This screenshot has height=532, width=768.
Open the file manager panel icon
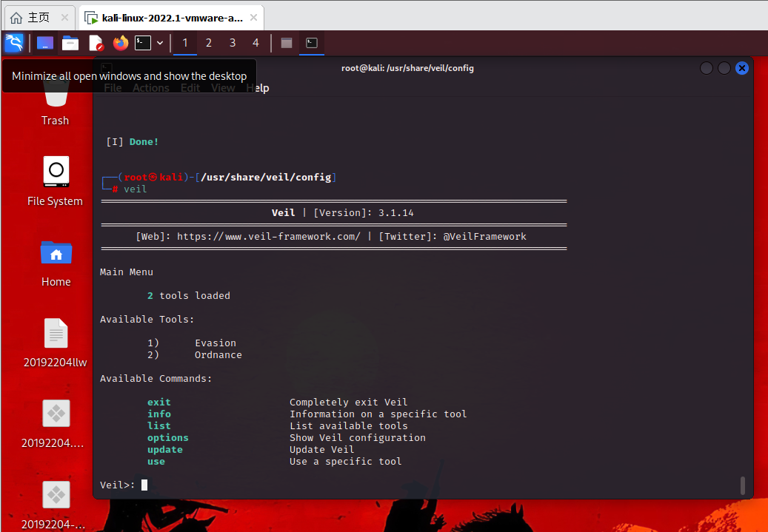70,43
